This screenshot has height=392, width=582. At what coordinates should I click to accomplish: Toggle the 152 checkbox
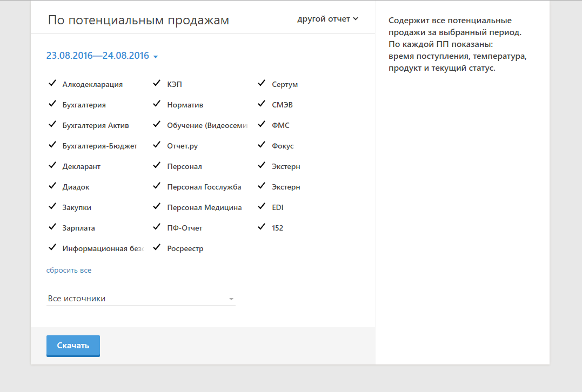pos(262,227)
